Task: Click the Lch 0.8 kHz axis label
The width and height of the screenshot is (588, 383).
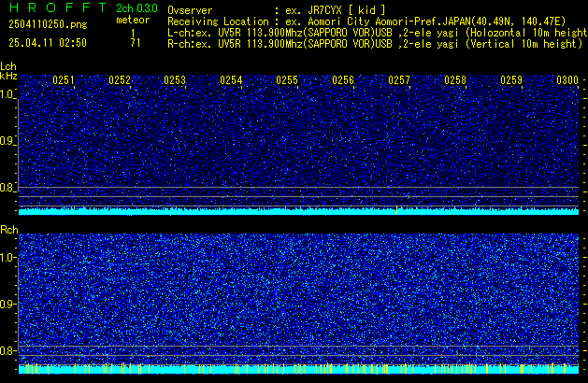Action: 7,188
